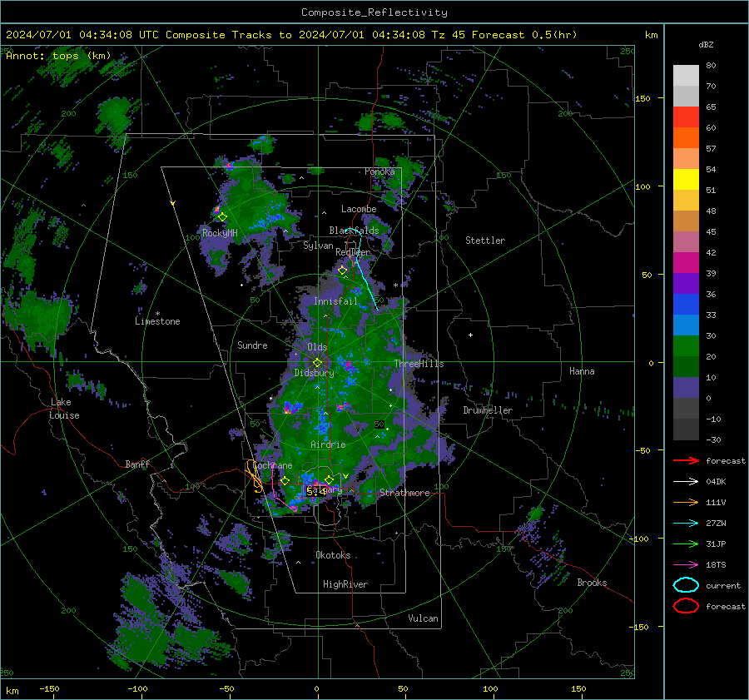The image size is (749, 700).
Task: Click the red forecast arrow in legend
Action: (686, 460)
